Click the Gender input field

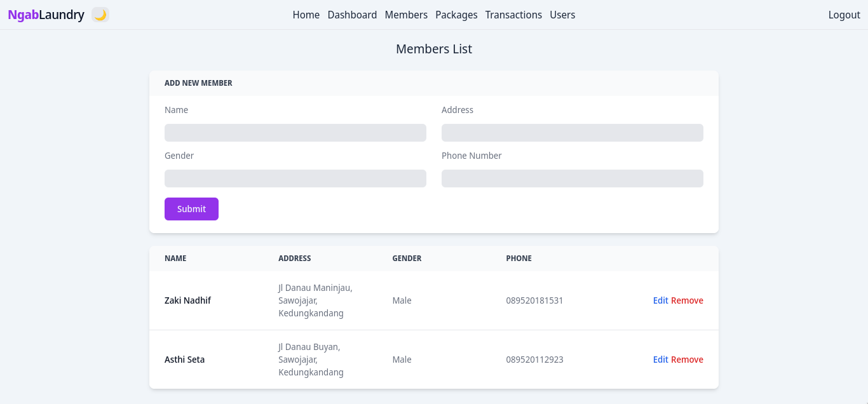[295, 178]
